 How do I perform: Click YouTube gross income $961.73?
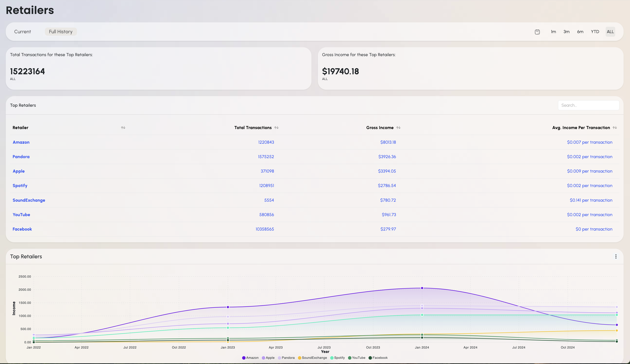point(389,215)
